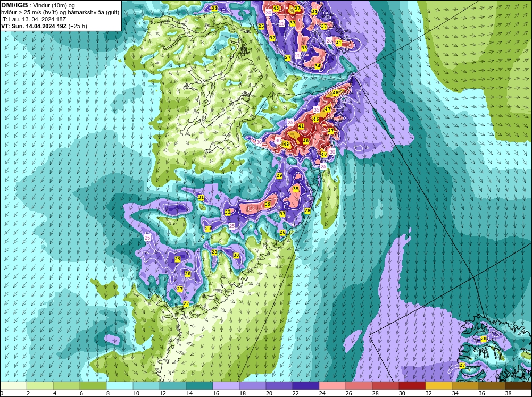
Task: Select the light cyan 8–10 legend swatch
Action: [x=120, y=386]
